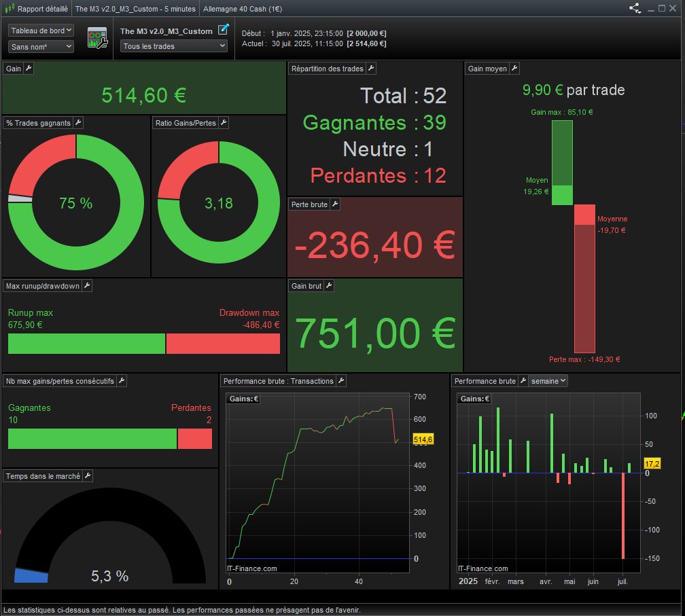Click the Gain widget title label
This screenshot has width=685, height=616.
coord(14,69)
